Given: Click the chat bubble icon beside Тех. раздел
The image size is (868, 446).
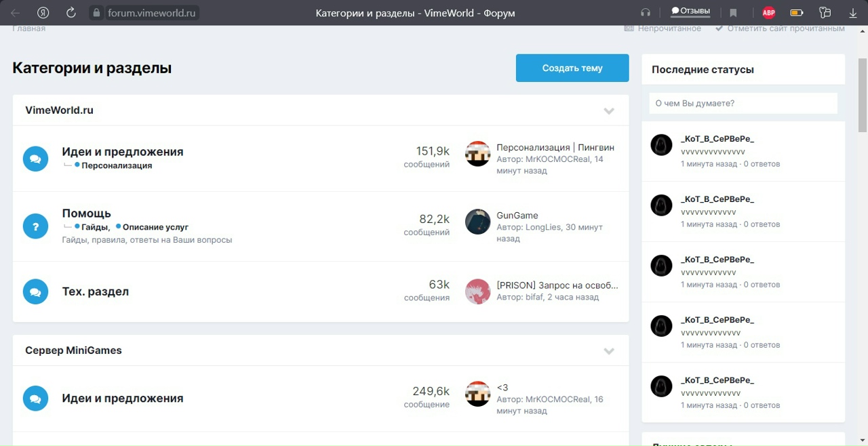Looking at the screenshot, I should (35, 292).
